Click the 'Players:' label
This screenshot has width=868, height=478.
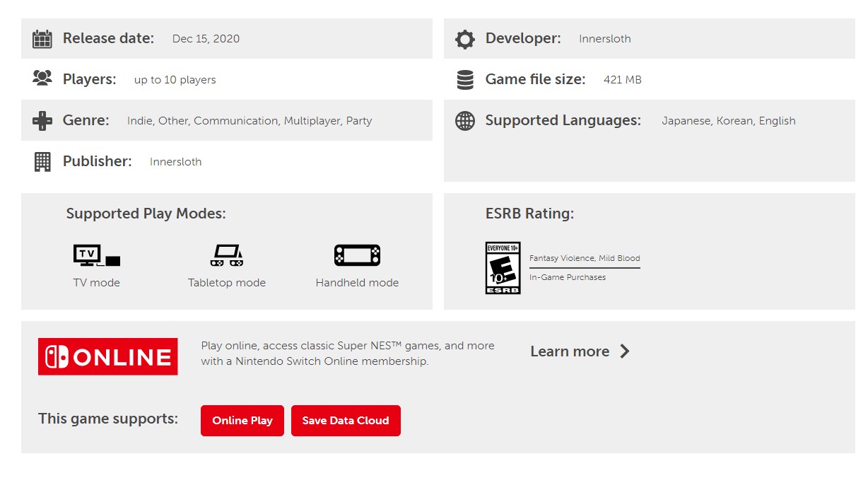(89, 79)
